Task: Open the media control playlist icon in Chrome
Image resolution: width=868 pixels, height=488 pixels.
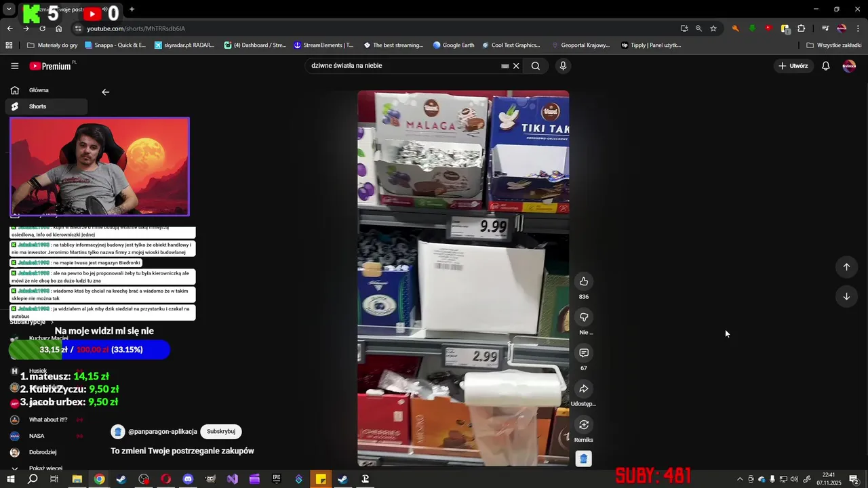Action: [x=825, y=28]
